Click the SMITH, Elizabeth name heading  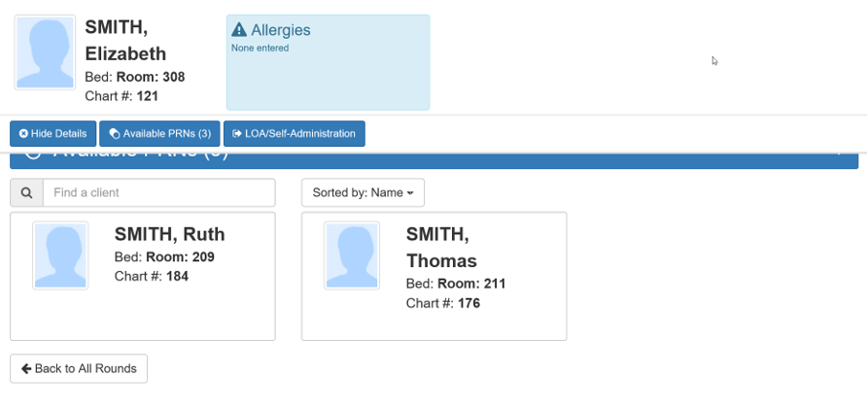coord(125,41)
